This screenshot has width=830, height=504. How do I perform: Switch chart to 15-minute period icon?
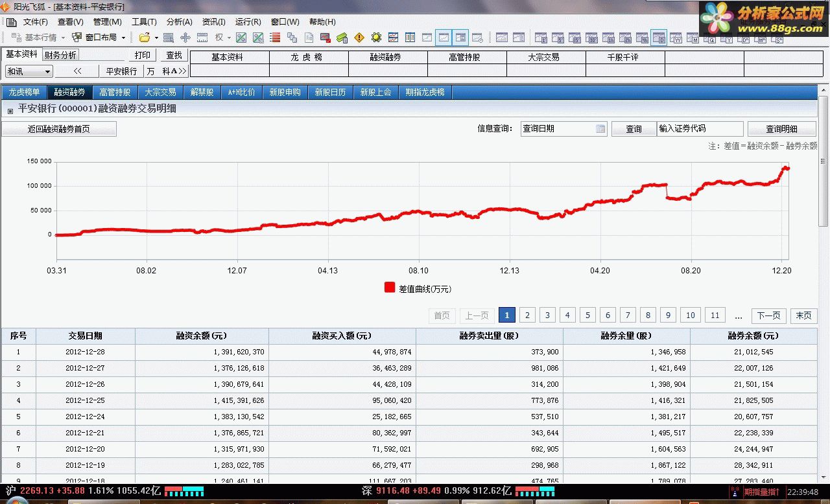click(x=574, y=38)
